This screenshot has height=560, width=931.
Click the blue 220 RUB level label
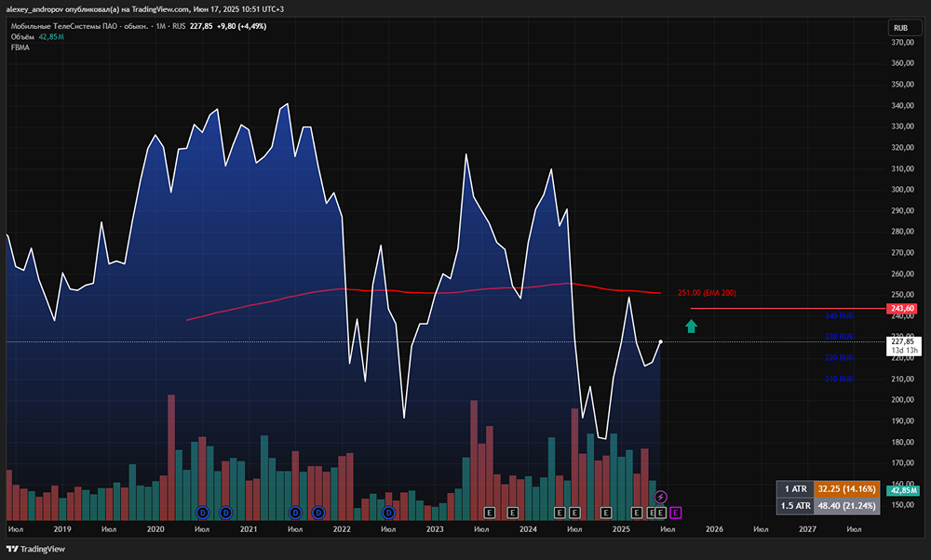coord(839,358)
